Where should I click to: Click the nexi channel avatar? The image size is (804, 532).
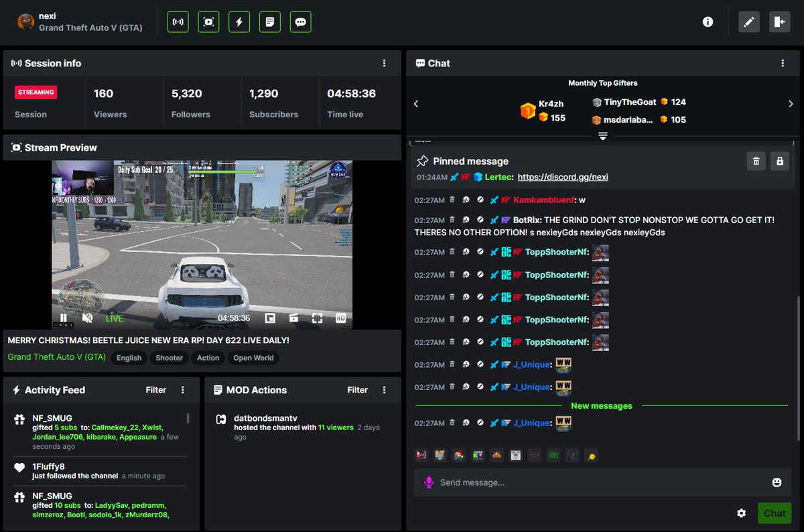click(x=25, y=22)
